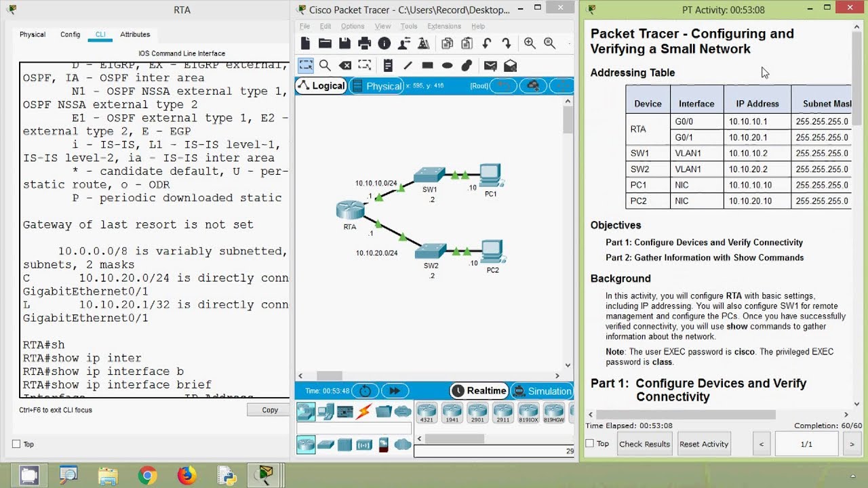Open the Tools menu

[409, 26]
